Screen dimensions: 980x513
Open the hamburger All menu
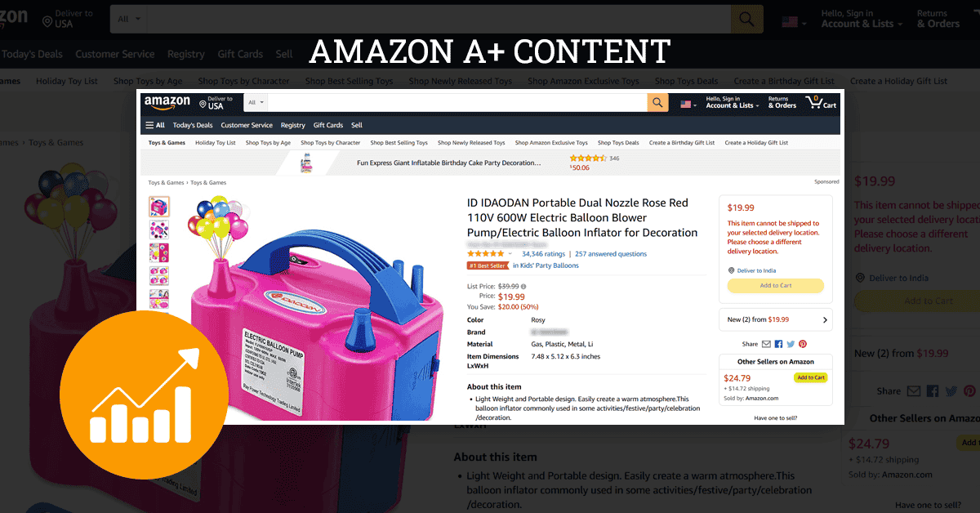pyautogui.click(x=155, y=125)
